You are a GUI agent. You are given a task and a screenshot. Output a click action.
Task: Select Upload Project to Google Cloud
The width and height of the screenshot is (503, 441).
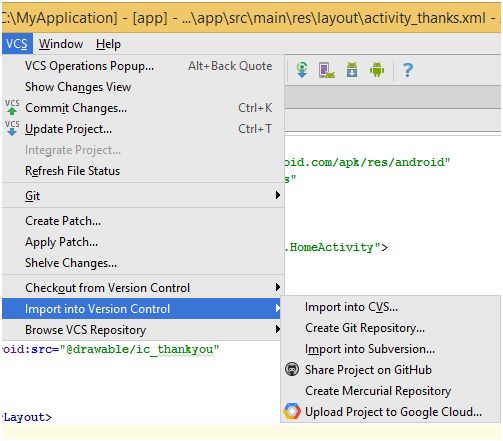(391, 412)
